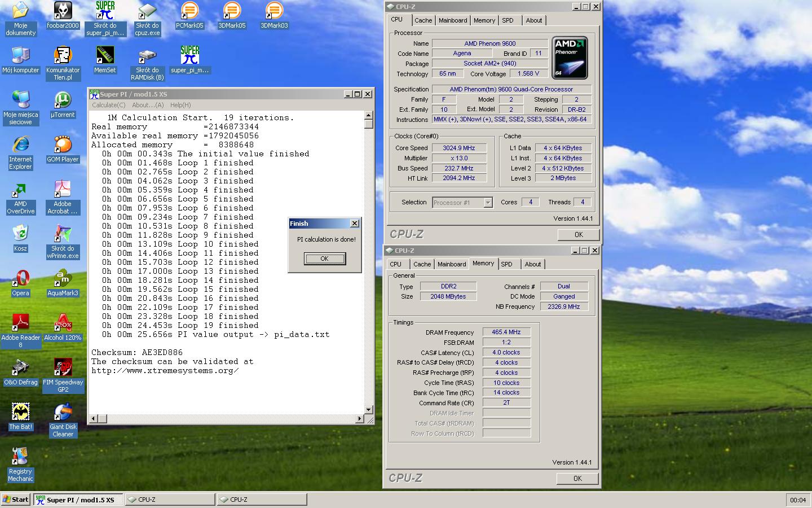Open the MemSet desktop icon
The image size is (812, 508).
(105, 60)
